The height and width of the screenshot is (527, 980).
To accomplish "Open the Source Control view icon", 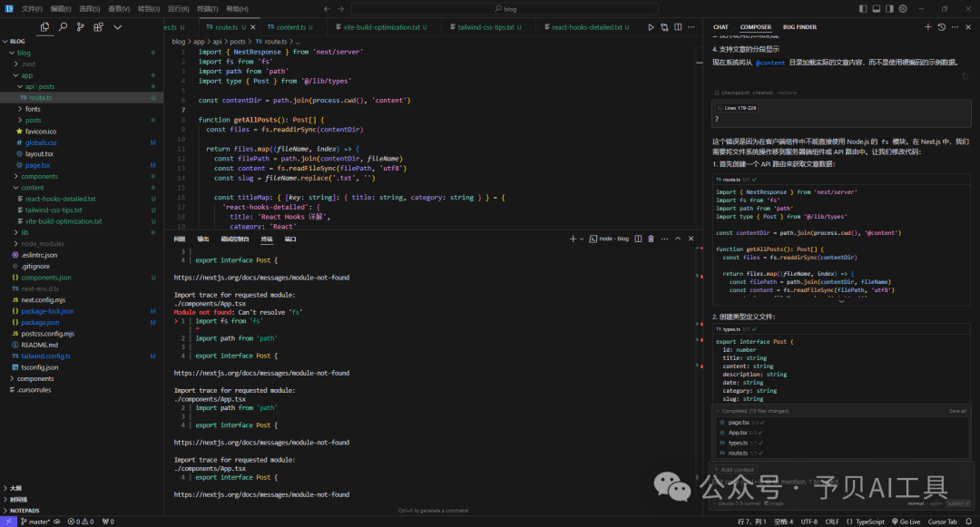I will [80, 27].
